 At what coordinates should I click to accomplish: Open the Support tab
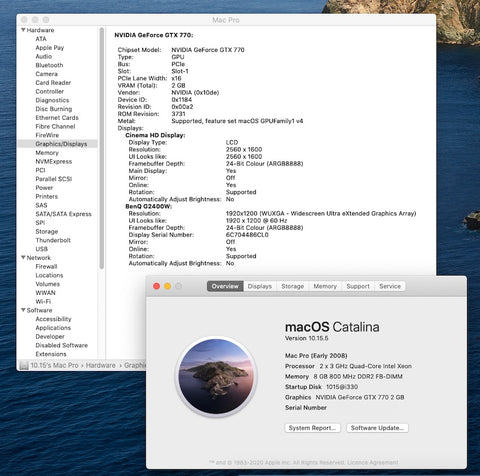[358, 286]
